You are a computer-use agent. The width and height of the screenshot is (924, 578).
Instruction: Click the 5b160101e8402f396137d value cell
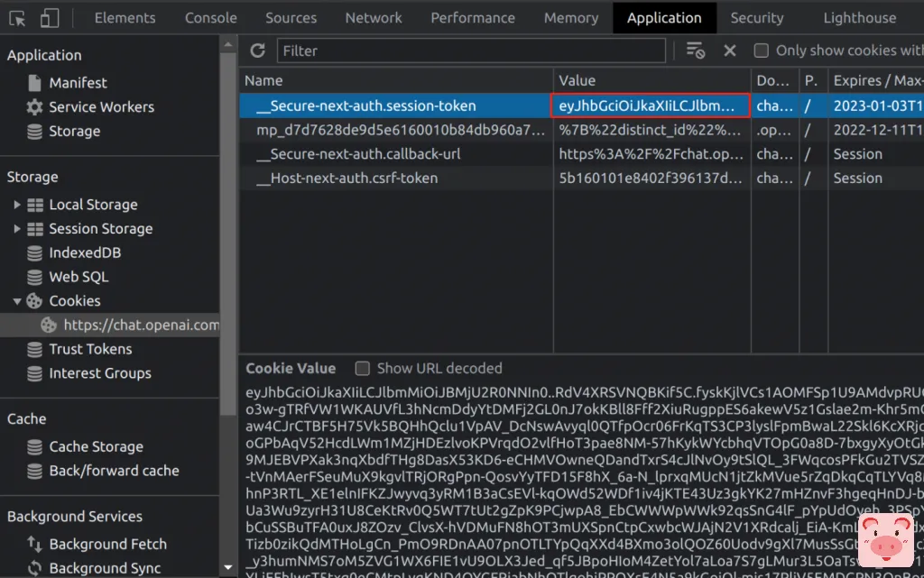[x=652, y=179]
